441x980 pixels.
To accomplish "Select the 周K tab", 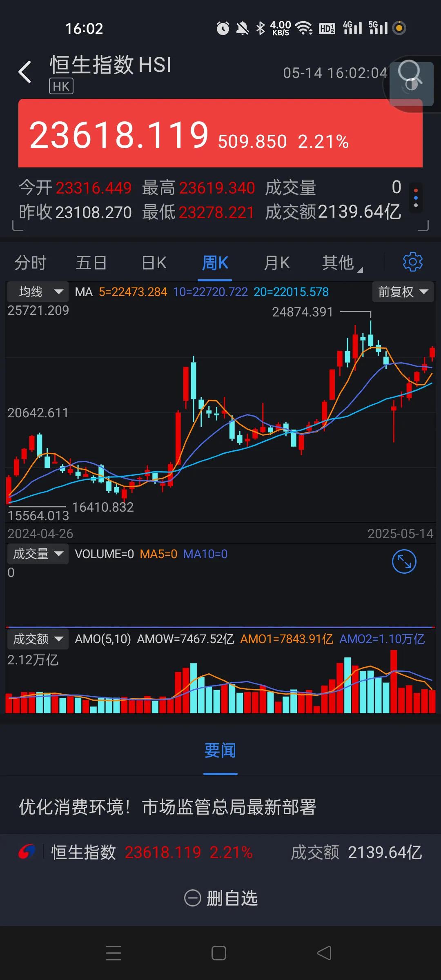I will coord(215,263).
